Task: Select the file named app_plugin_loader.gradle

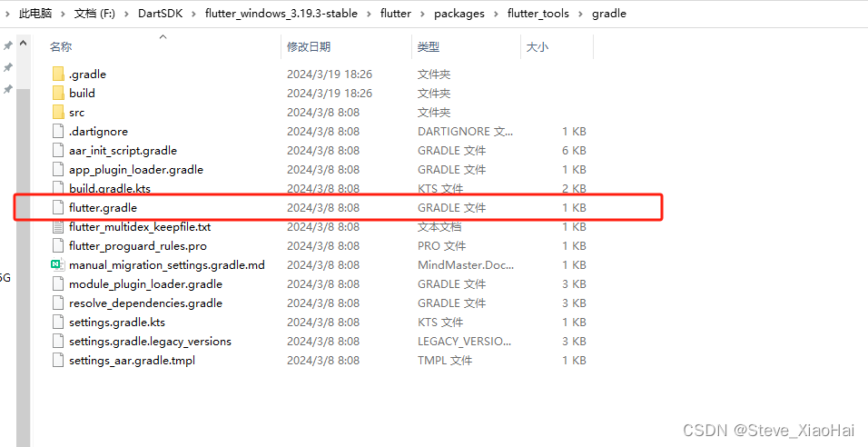Action: point(136,170)
